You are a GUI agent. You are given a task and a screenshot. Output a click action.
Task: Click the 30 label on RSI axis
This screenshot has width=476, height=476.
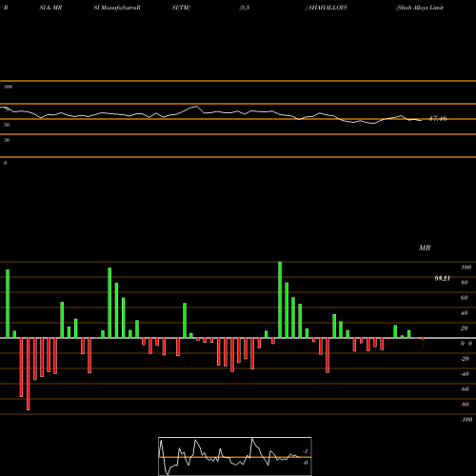click(7, 140)
